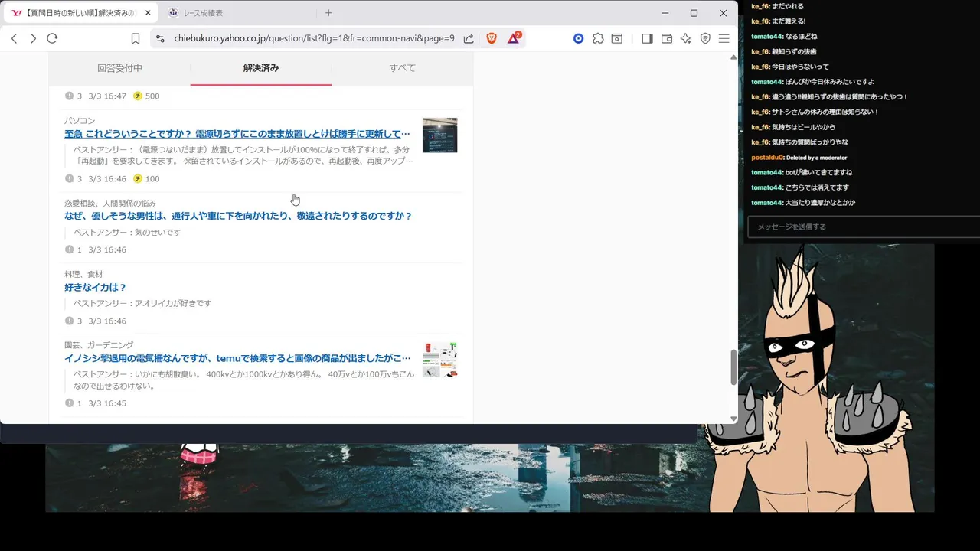Click the 園芸、ガーデニング category label
The height and width of the screenshot is (551, 980).
[x=99, y=345]
